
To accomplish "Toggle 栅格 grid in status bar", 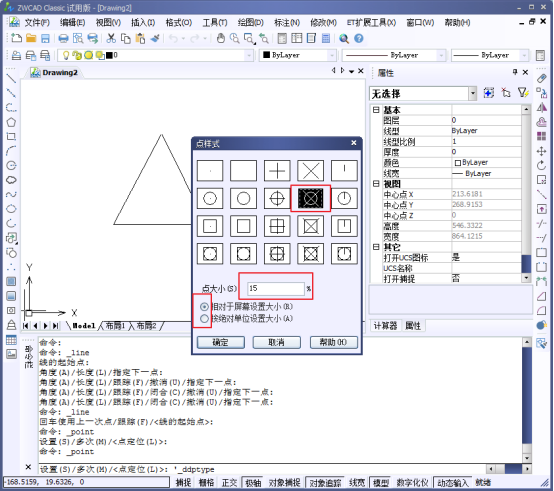I will pos(206,483).
